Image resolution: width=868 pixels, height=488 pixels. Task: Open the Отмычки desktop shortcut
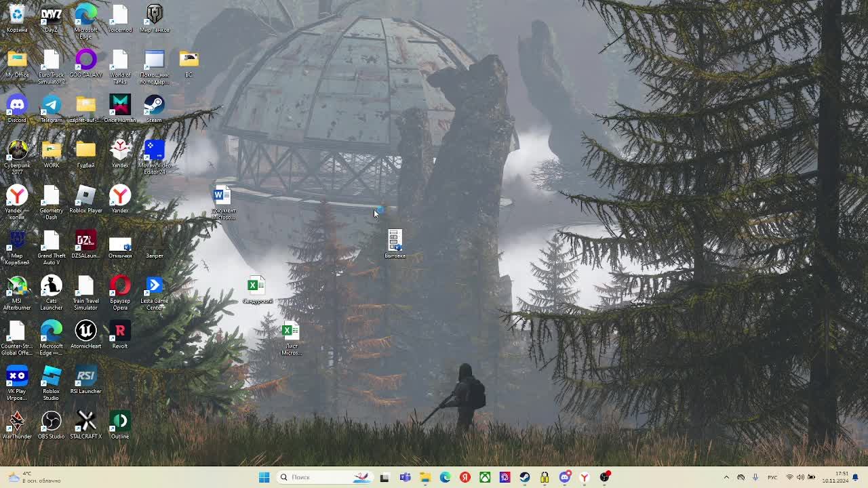click(120, 245)
